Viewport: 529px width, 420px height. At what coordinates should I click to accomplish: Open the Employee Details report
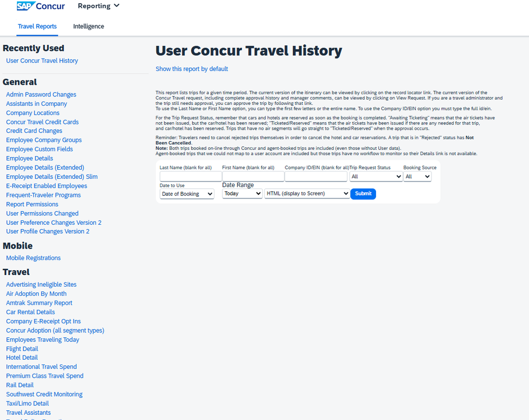tap(29, 159)
